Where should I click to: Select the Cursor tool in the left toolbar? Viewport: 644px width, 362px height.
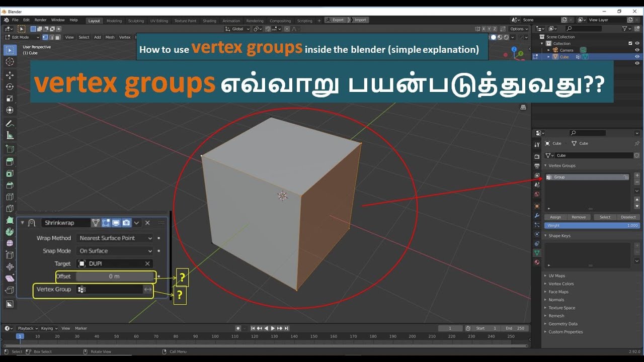pos(10,61)
